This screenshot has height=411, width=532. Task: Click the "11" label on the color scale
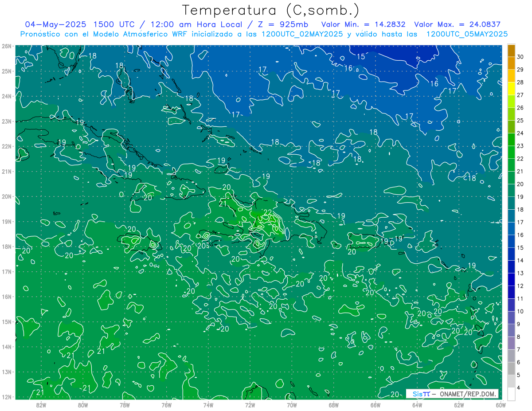[x=520, y=298]
